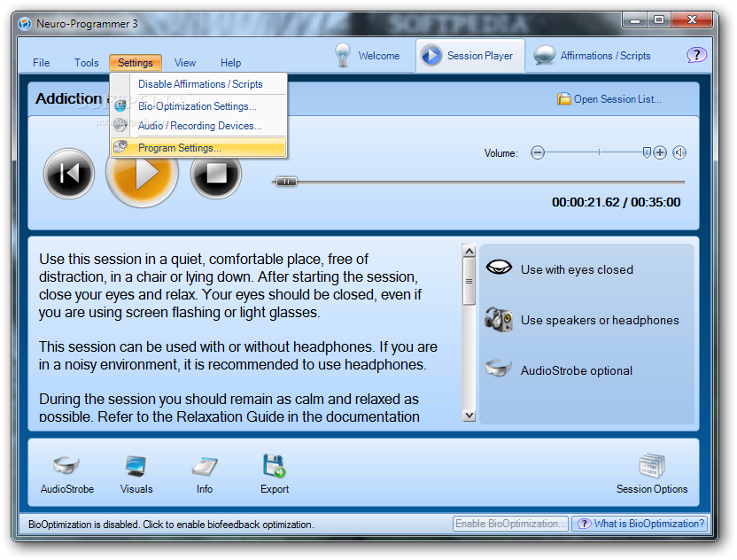Increase volume with the plus icon
737x560 pixels.
pos(660,152)
